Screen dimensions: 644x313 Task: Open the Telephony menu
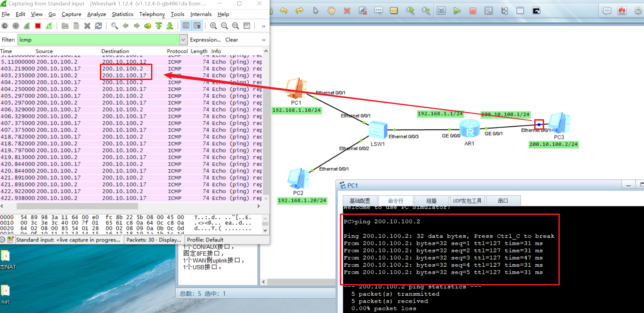point(152,14)
